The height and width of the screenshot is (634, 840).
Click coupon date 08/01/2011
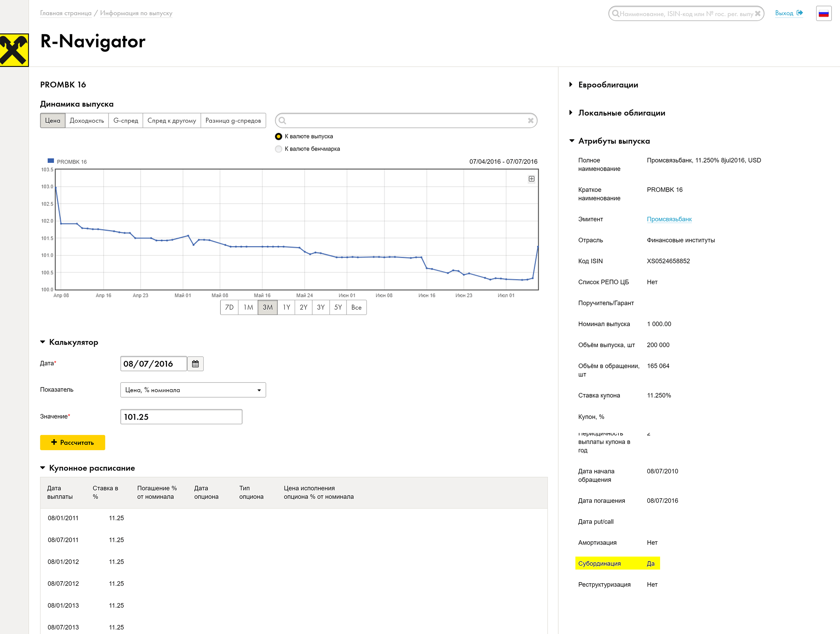click(63, 518)
